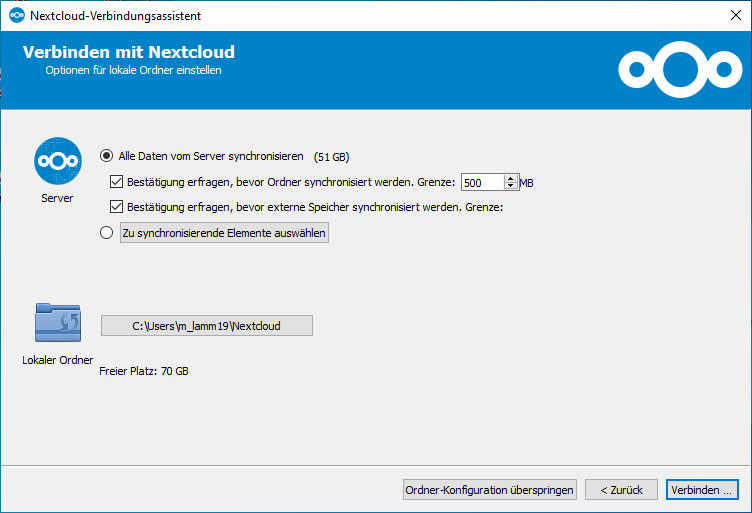This screenshot has height=513, width=752.
Task: Increase the Grenze value with up arrow
Action: click(x=511, y=178)
